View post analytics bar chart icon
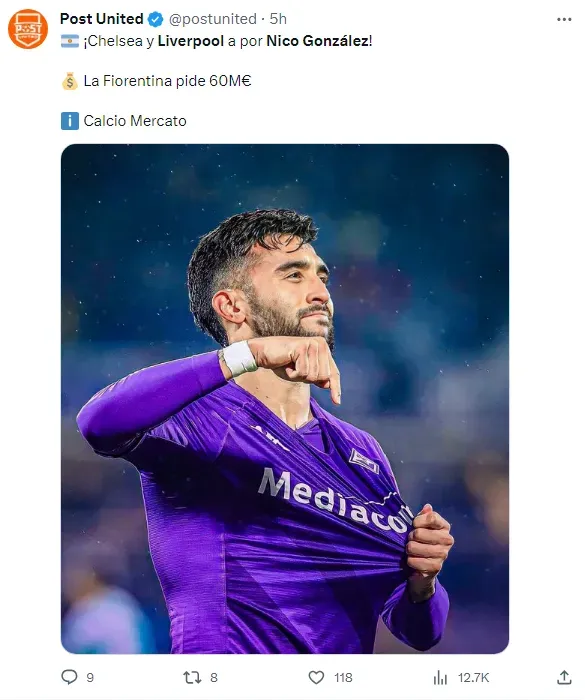 point(440,678)
